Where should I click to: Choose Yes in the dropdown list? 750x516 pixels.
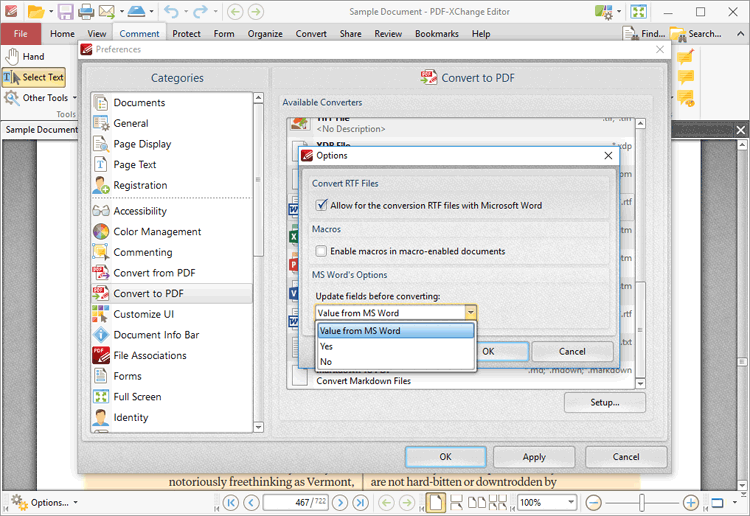tap(396, 346)
